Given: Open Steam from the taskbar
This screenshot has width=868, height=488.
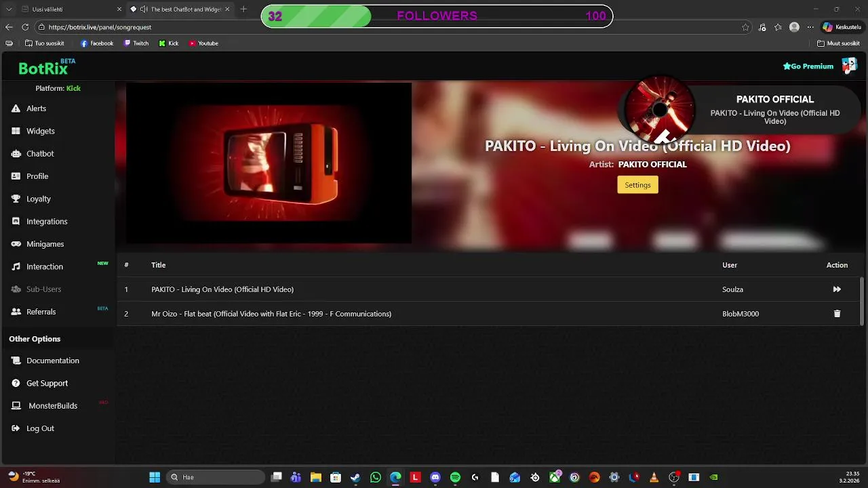Looking at the screenshot, I should coord(355,477).
